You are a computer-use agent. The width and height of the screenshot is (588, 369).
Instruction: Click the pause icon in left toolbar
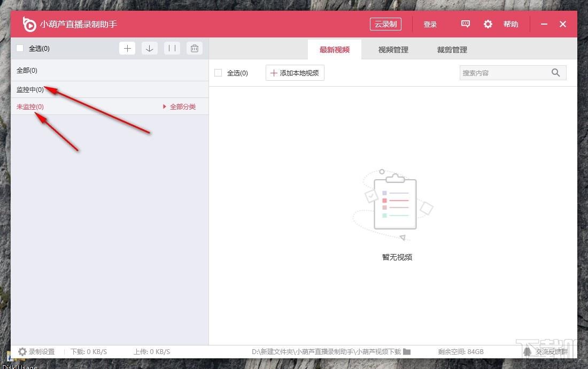tap(172, 48)
